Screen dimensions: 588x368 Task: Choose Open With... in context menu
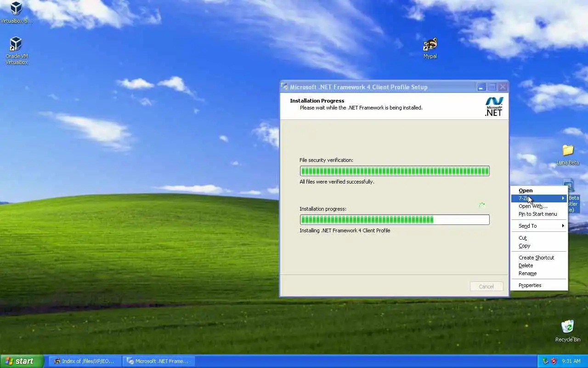[539, 206]
